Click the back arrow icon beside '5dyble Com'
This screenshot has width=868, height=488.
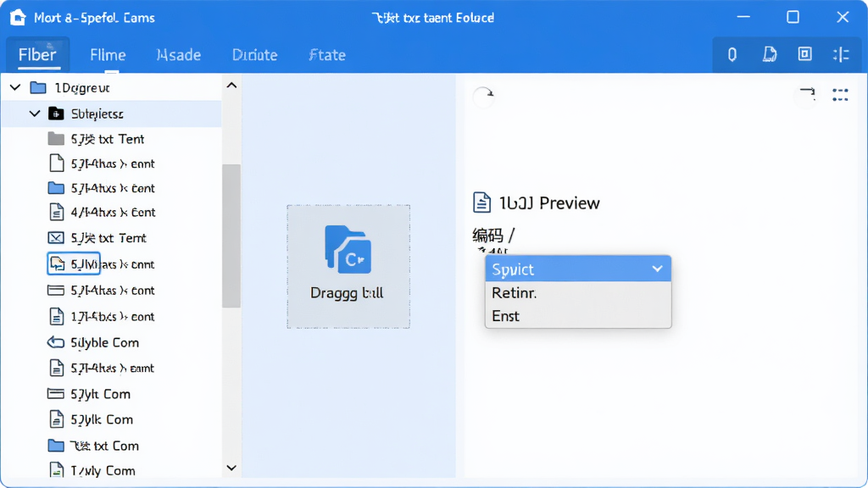click(x=55, y=342)
